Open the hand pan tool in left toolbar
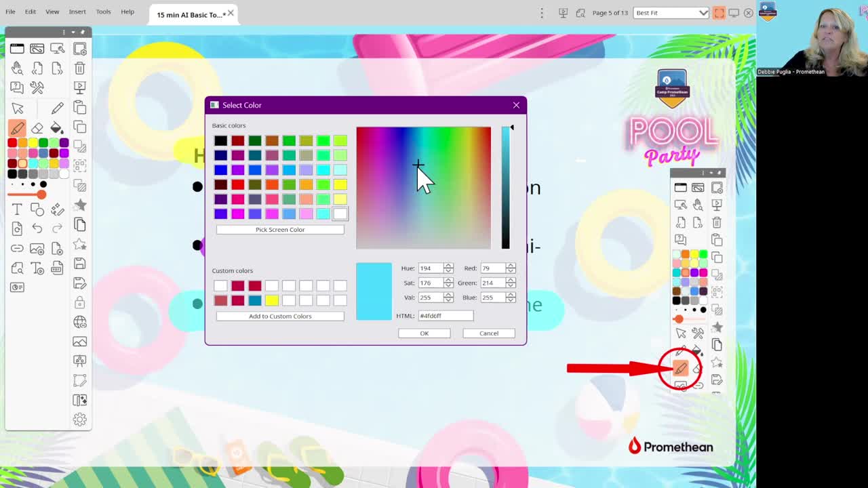This screenshot has height=488, width=868. coord(17,68)
